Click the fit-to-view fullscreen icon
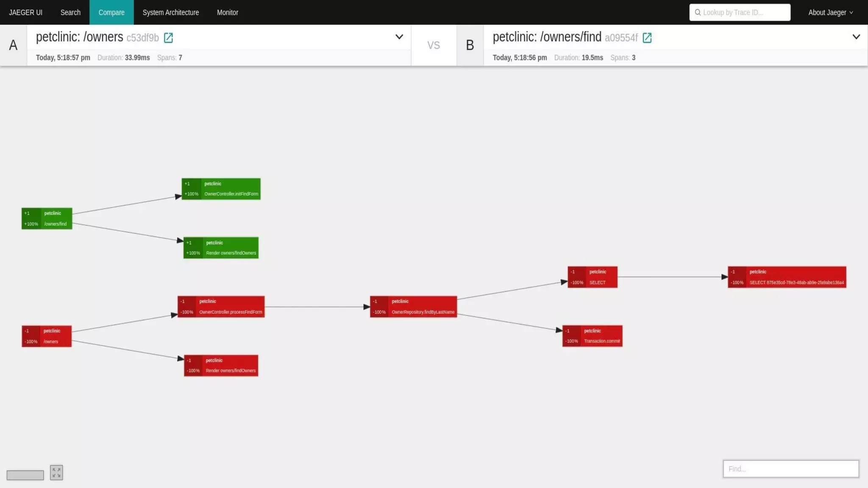 coord(56,472)
